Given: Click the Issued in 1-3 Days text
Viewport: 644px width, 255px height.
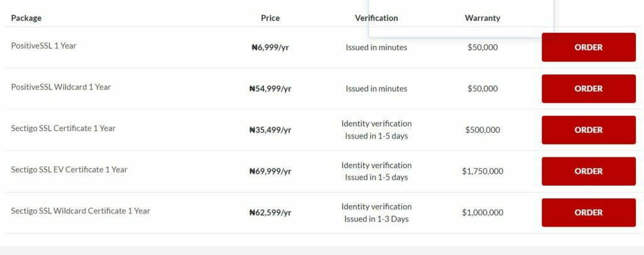Looking at the screenshot, I should (x=376, y=219).
